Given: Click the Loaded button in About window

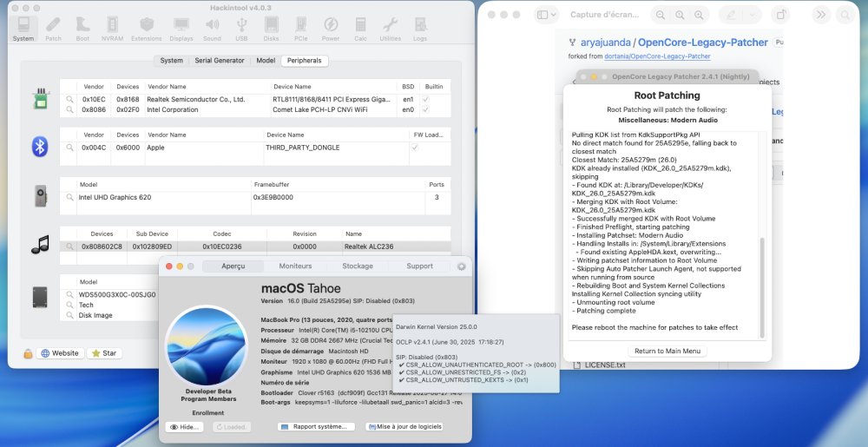Looking at the screenshot, I should [232, 427].
